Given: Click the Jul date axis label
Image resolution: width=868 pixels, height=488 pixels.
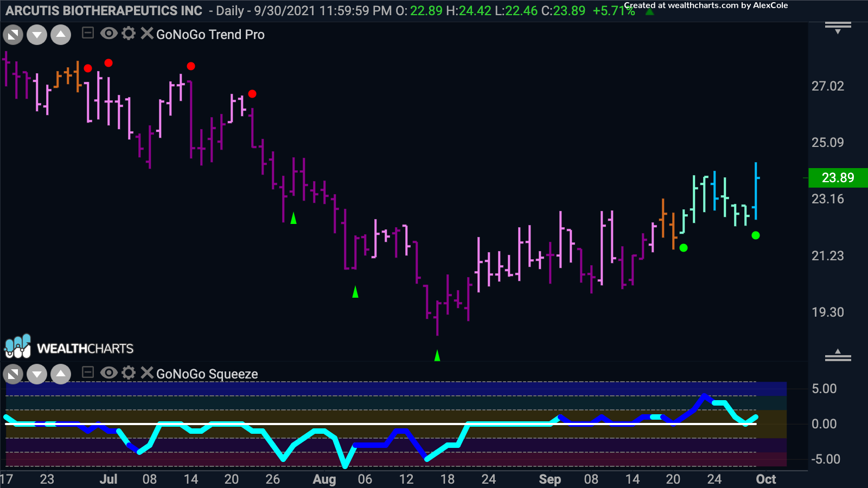Looking at the screenshot, I should (108, 479).
